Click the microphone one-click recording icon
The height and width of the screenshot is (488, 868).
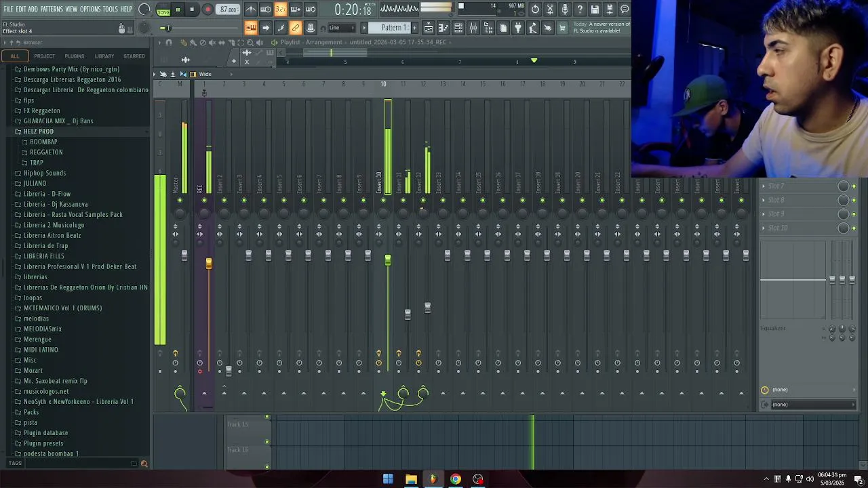(565, 9)
